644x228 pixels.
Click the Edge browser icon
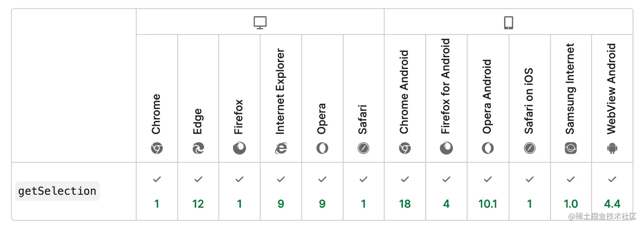(x=198, y=148)
